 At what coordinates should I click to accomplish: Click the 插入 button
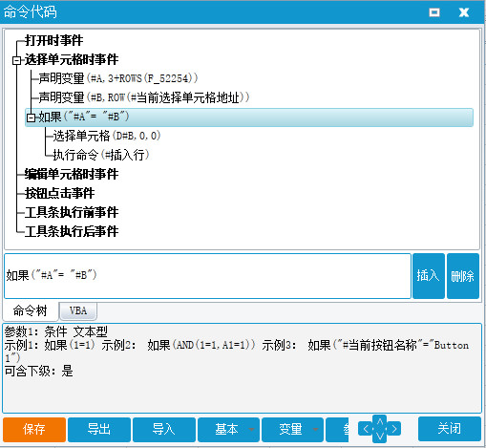(429, 276)
